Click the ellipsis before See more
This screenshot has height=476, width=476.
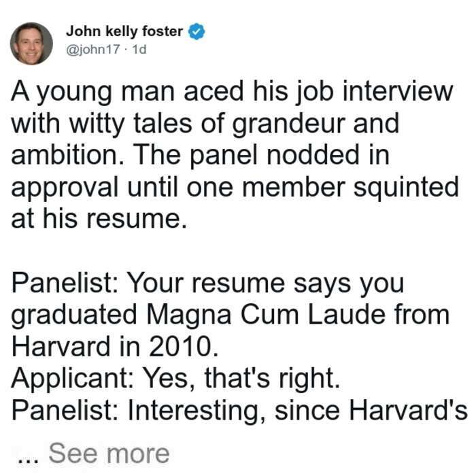(28, 461)
